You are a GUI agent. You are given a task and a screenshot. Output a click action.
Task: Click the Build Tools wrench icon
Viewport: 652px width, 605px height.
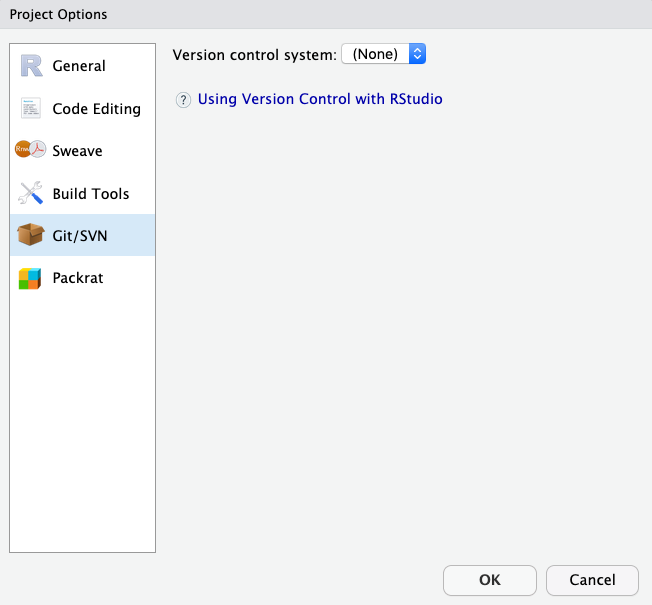point(30,193)
